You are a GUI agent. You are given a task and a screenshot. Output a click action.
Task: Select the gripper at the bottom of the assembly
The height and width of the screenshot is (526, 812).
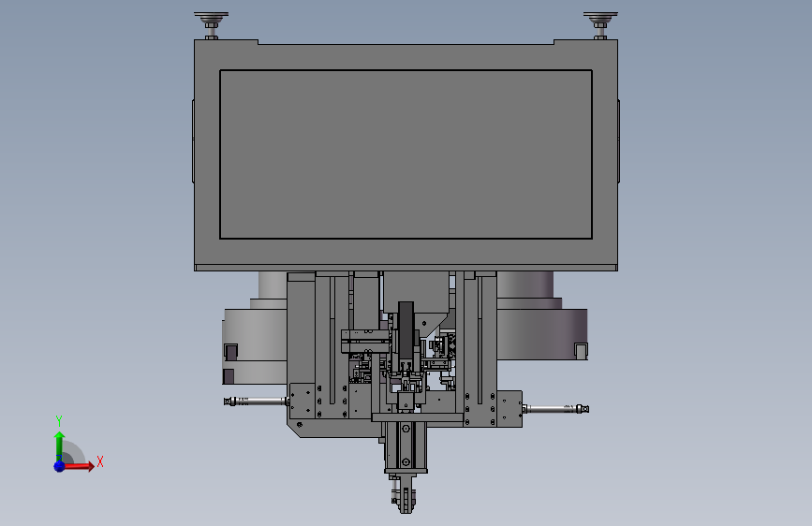click(x=405, y=493)
